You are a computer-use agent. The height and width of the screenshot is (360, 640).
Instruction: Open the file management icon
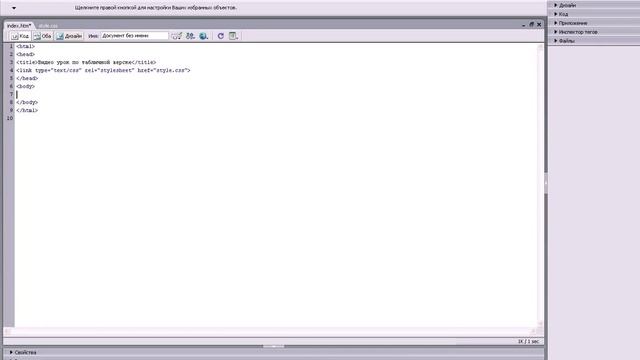(x=190, y=36)
